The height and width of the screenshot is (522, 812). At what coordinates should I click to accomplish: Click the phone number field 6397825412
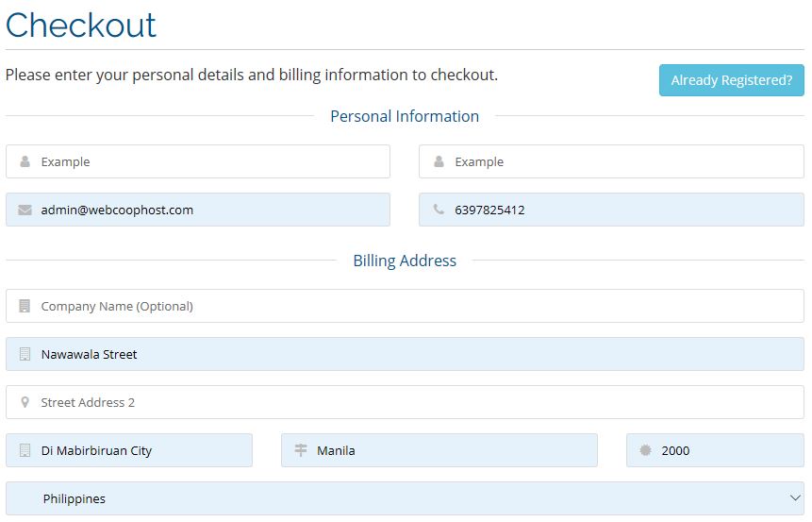611,210
